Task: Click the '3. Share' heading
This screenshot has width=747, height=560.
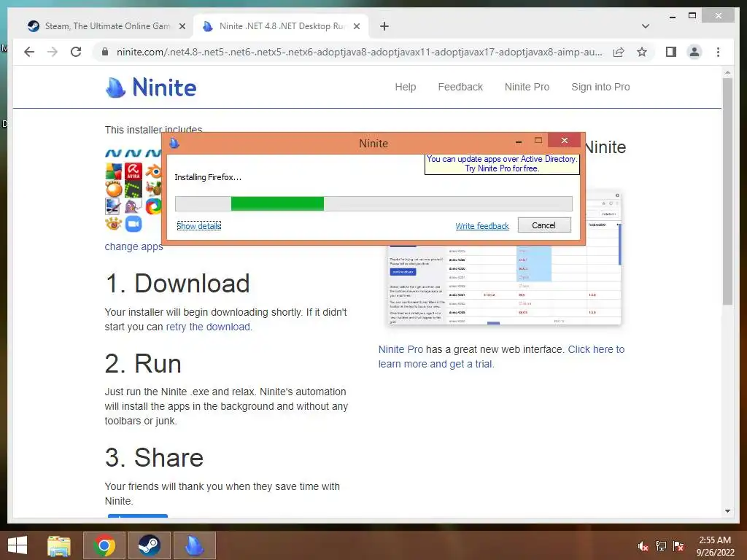Action: (x=154, y=458)
